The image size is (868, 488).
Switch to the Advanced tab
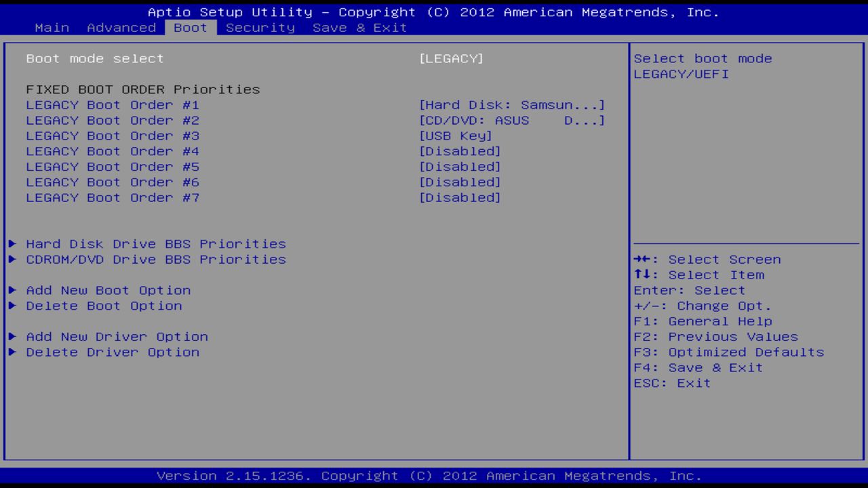pos(122,27)
